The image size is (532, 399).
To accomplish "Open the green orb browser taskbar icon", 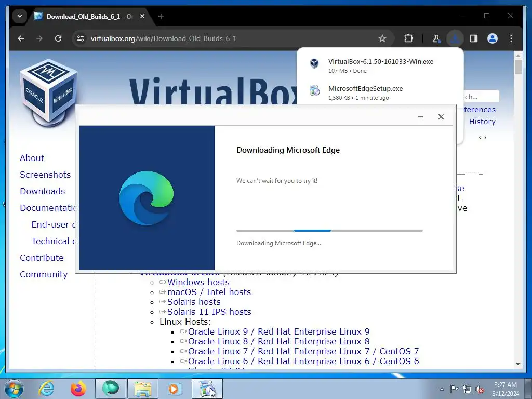I will pyautogui.click(x=111, y=389).
